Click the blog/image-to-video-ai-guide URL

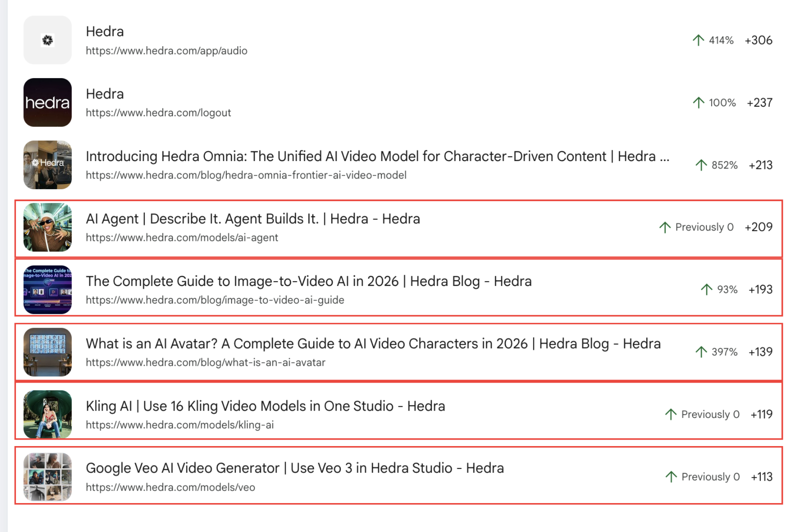215,300
